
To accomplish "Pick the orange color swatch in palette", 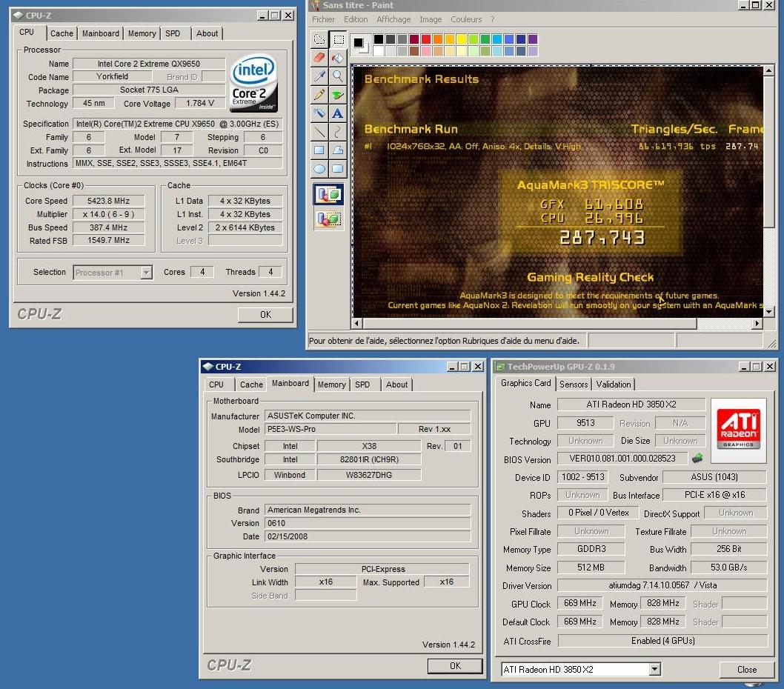I will (x=438, y=39).
